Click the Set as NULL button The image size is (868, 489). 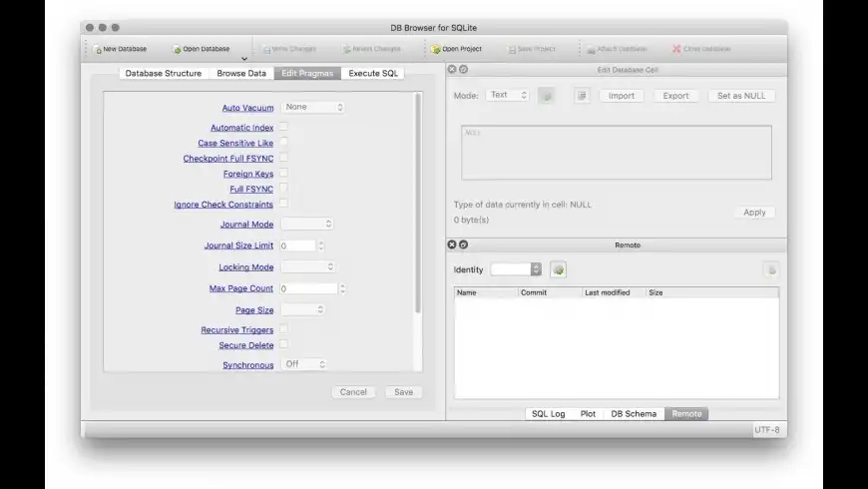tap(741, 96)
